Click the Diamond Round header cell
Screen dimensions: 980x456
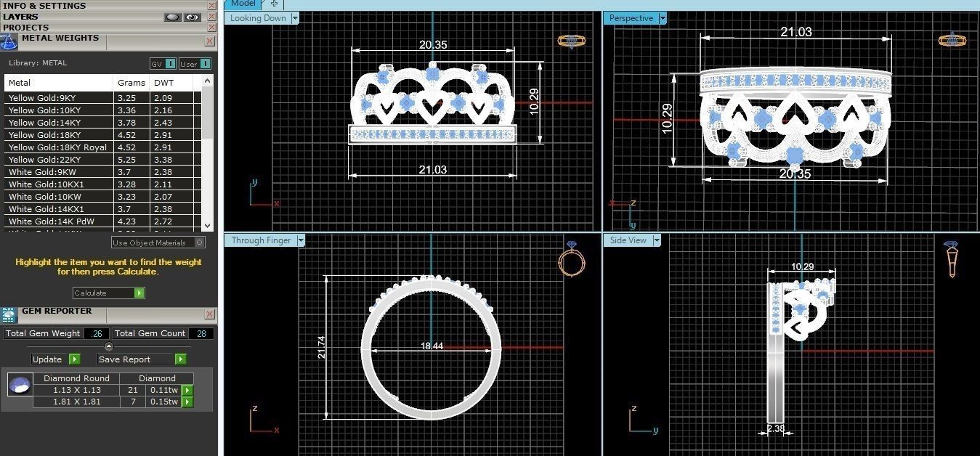[x=76, y=378]
